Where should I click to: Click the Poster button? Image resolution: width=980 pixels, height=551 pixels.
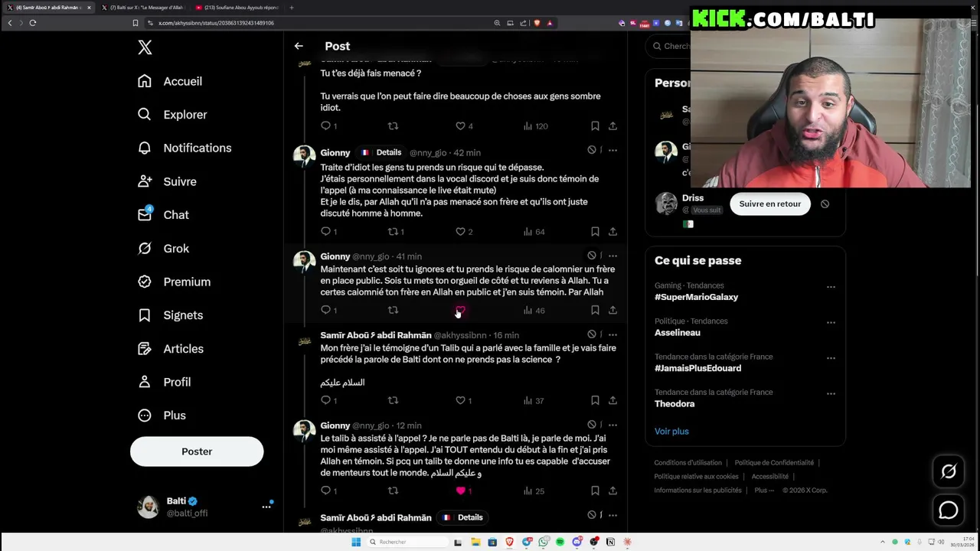[x=197, y=452]
